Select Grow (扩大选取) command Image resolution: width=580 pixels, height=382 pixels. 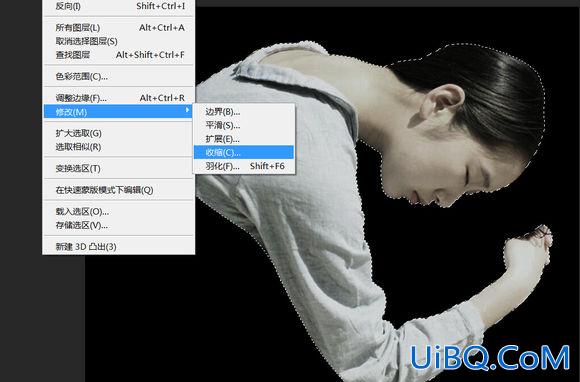click(x=119, y=133)
